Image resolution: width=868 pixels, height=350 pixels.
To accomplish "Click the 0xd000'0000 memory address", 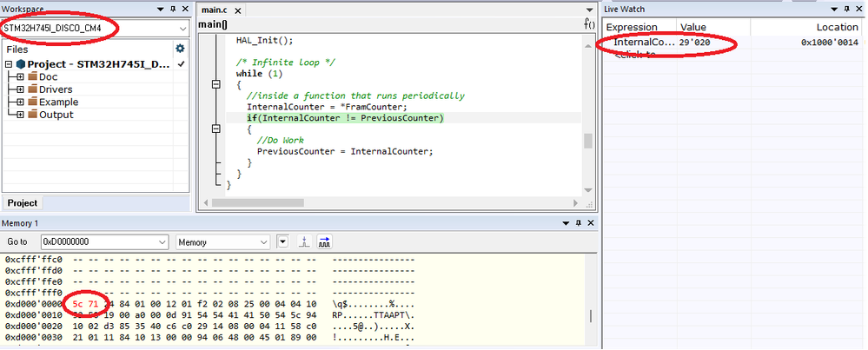I will pos(34,305).
